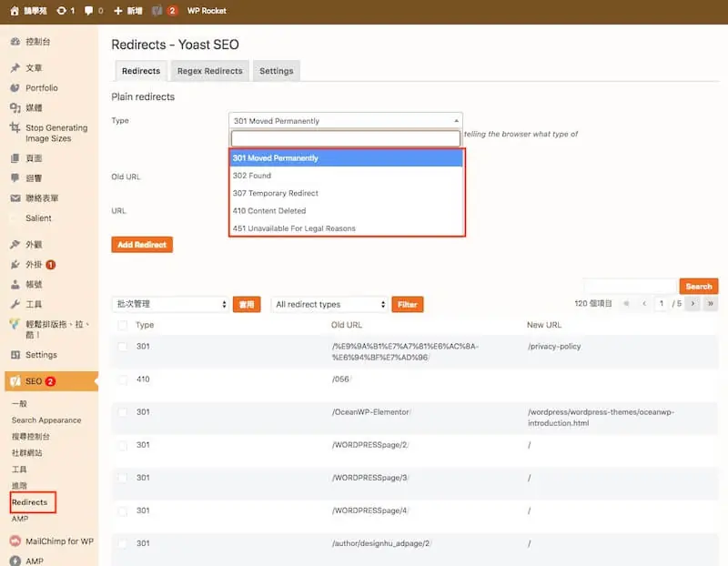Viewport: 728px width, 566px height.
Task: Open Users 帳號 icon in sidebar
Action: click(x=15, y=285)
